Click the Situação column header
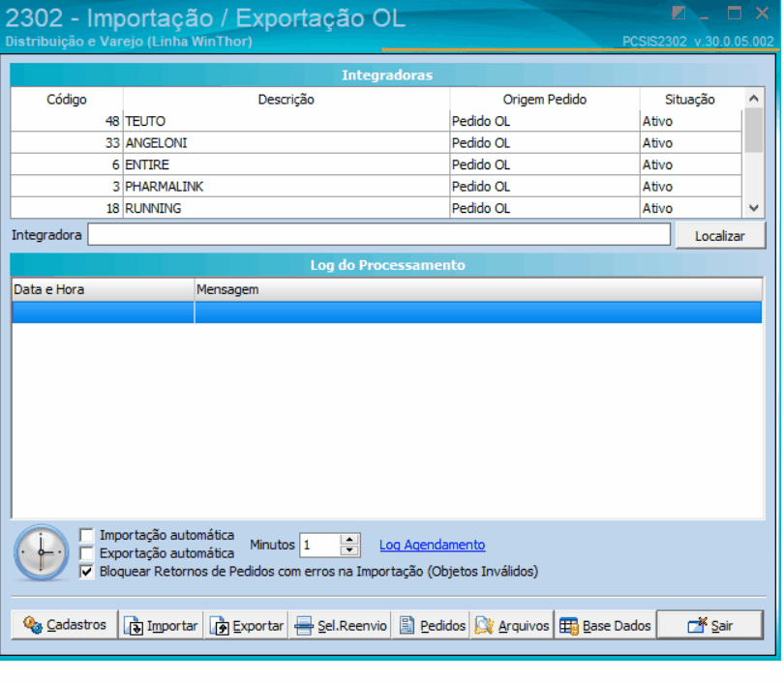The image size is (784, 683). [689, 100]
